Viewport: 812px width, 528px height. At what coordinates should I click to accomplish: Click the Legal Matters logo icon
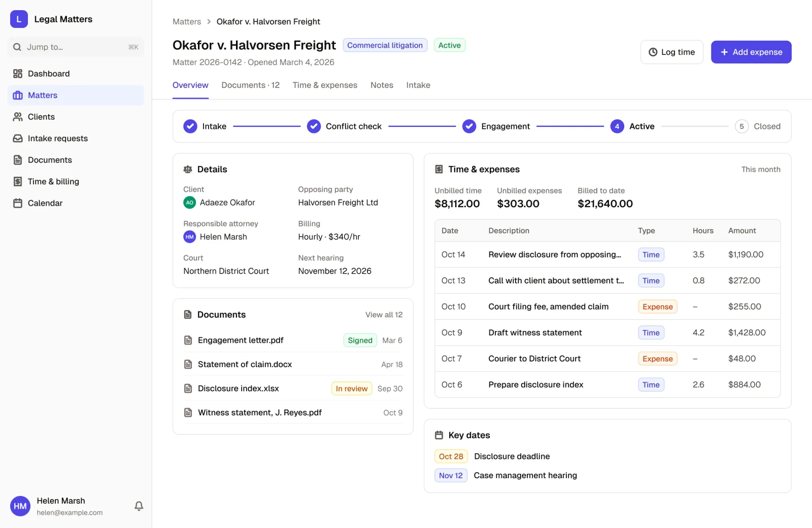pos(19,19)
